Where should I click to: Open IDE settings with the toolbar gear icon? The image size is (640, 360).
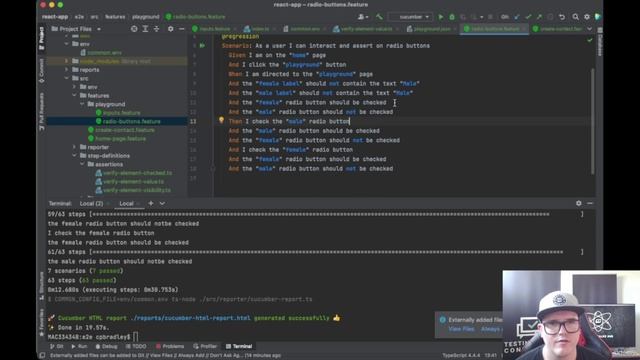[587, 17]
